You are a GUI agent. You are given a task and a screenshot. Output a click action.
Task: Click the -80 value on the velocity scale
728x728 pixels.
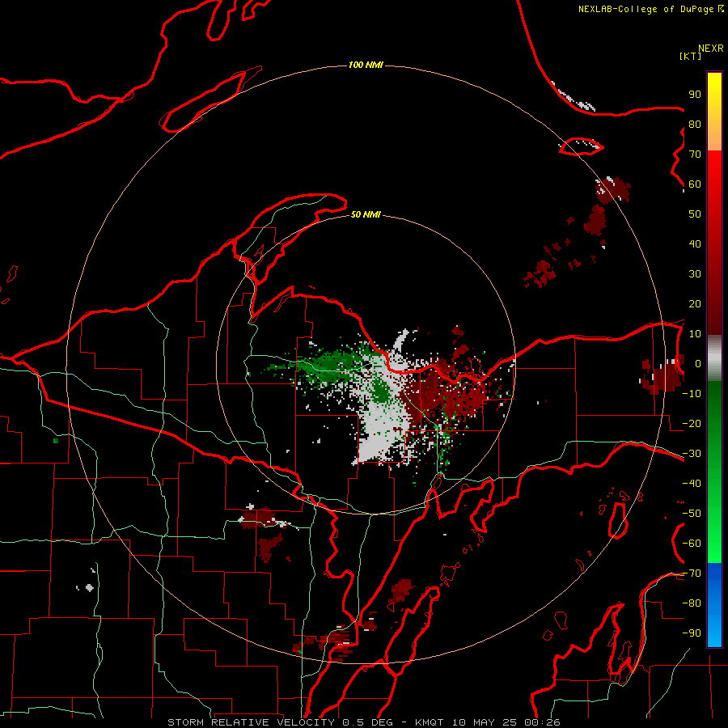point(692,603)
